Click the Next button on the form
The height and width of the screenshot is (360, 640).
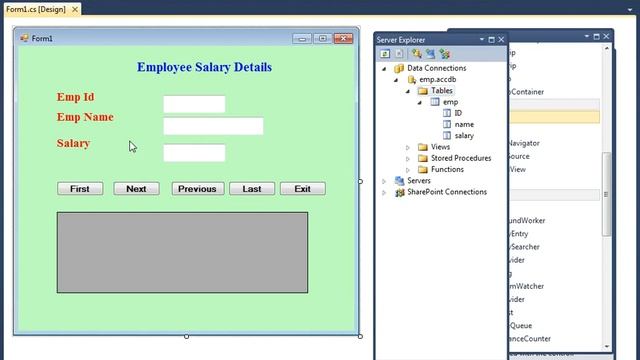click(136, 189)
